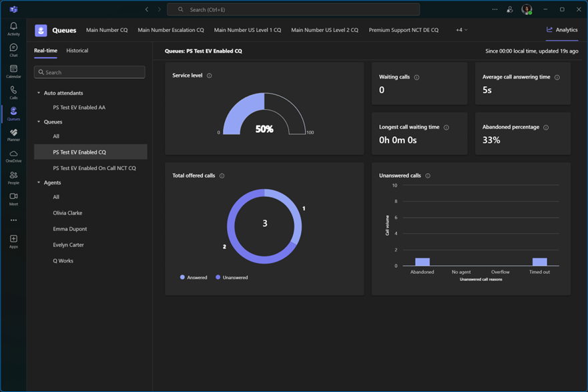The height and width of the screenshot is (392, 588).
Task: Click the Abandoned bar in chart
Action: click(422, 262)
